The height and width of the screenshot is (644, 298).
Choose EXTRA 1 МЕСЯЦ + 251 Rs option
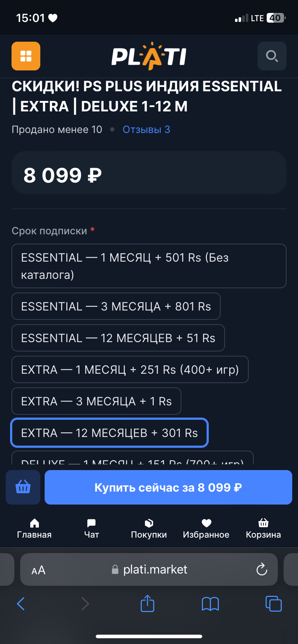[x=130, y=369]
